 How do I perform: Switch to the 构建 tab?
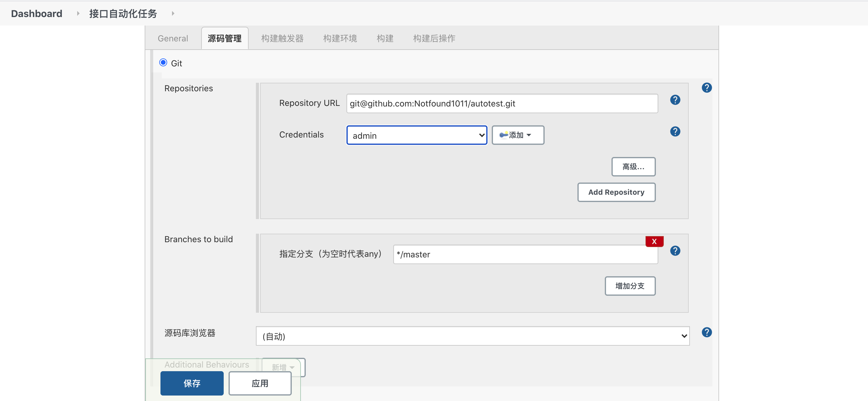pos(385,38)
